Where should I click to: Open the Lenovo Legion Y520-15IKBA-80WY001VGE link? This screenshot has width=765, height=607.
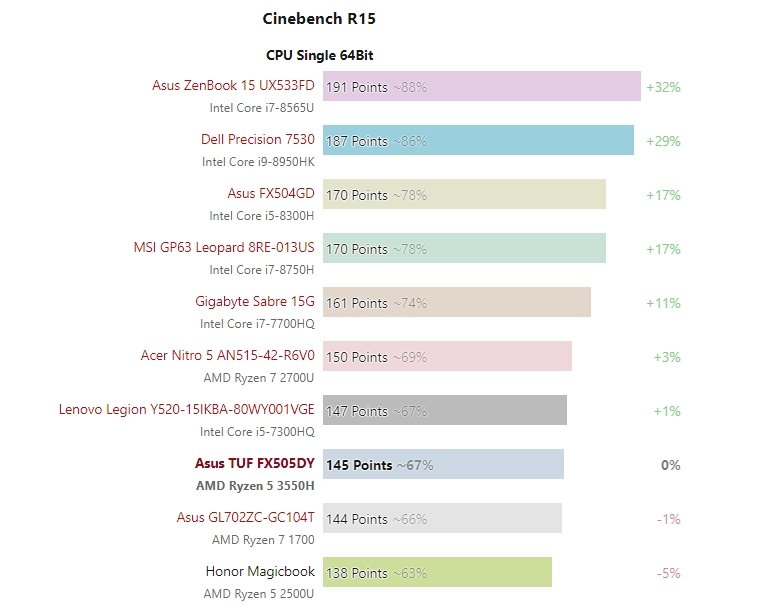[x=187, y=409]
